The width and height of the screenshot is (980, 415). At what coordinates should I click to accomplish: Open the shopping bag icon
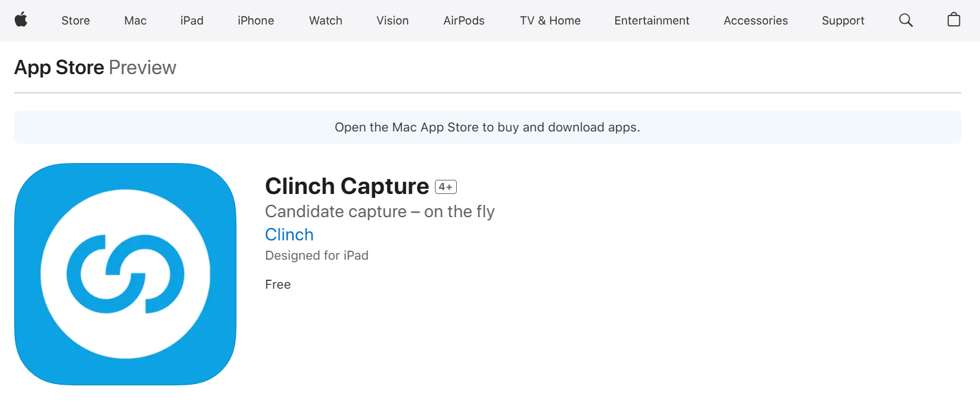pos(954,20)
